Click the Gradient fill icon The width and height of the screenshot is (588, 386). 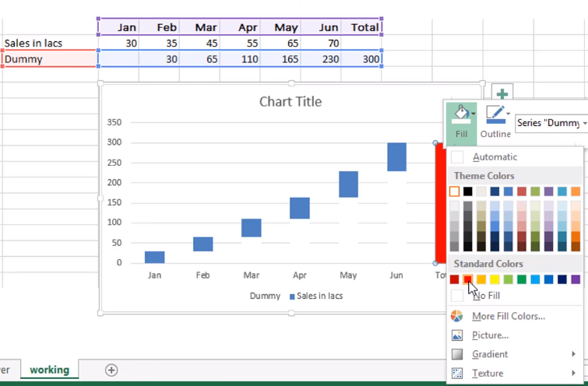[x=456, y=354]
